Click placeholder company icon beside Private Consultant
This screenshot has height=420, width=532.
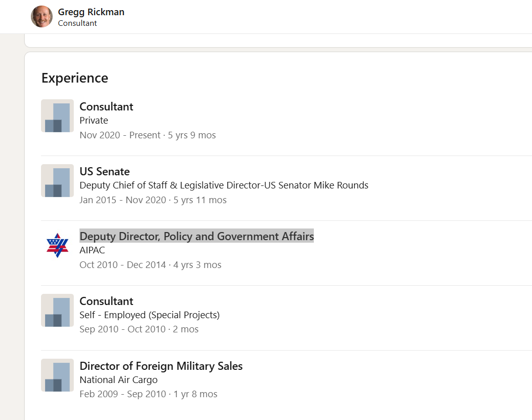57,116
